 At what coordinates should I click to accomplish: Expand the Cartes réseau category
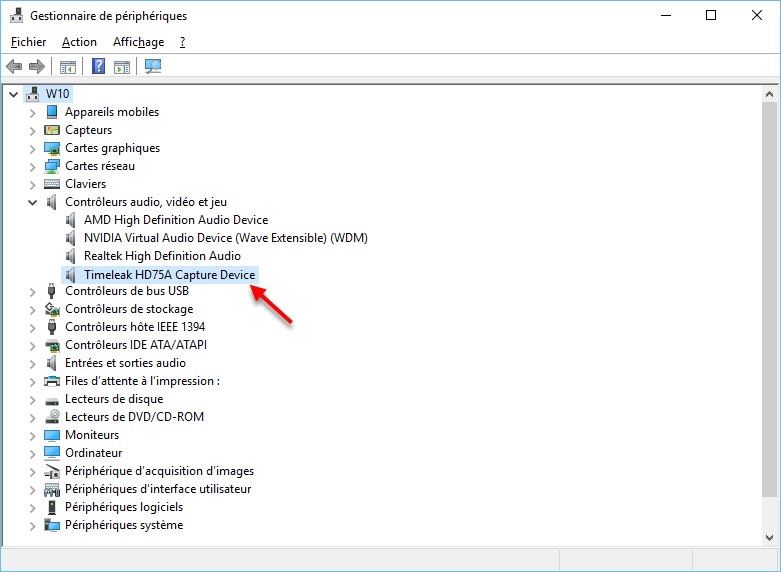coord(32,166)
